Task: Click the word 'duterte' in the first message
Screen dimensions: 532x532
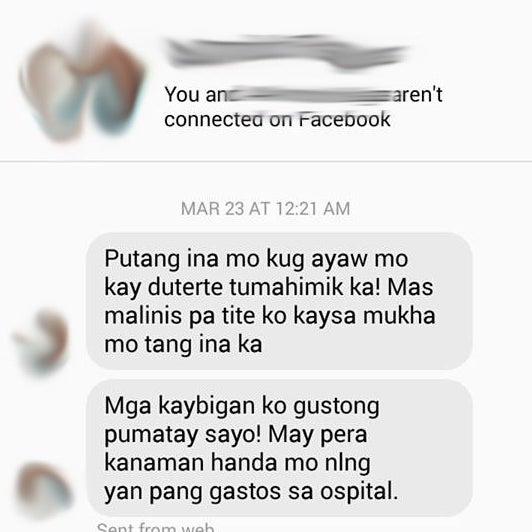Action: 186,287
